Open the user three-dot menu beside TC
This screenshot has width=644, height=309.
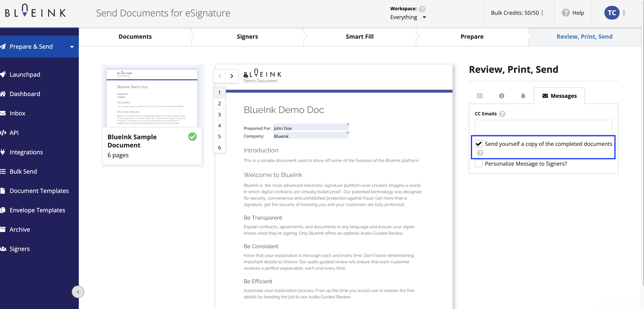coord(624,13)
